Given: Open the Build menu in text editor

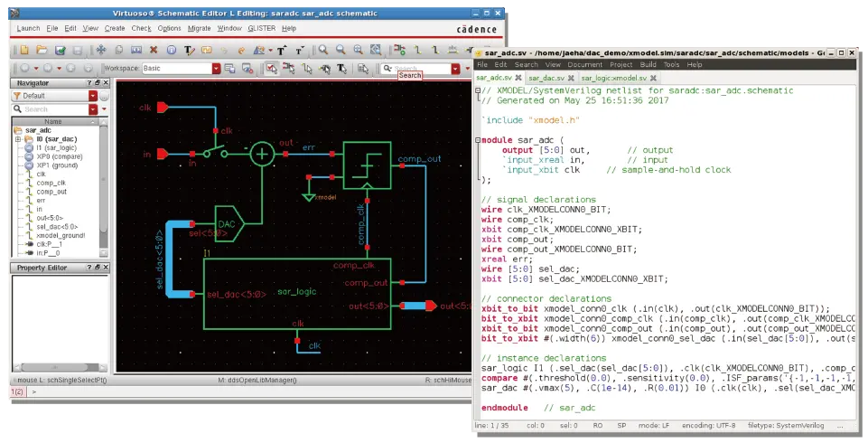Looking at the screenshot, I should (648, 65).
